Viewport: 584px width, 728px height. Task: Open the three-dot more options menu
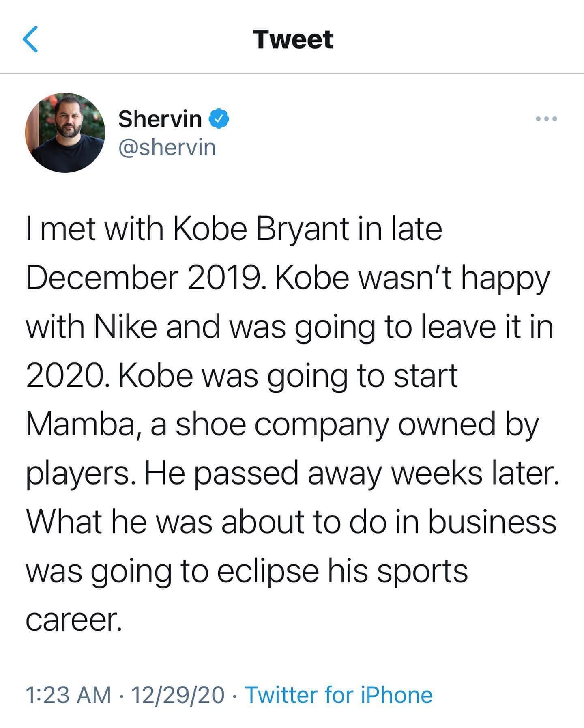pyautogui.click(x=546, y=119)
